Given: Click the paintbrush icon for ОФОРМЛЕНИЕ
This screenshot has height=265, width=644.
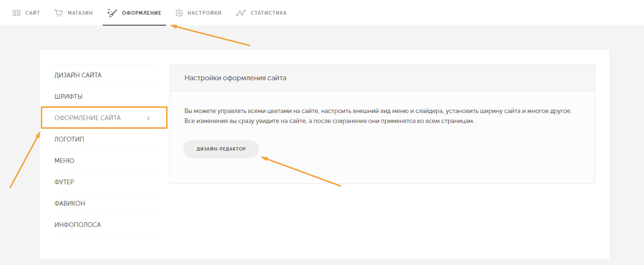Looking at the screenshot, I should point(112,13).
